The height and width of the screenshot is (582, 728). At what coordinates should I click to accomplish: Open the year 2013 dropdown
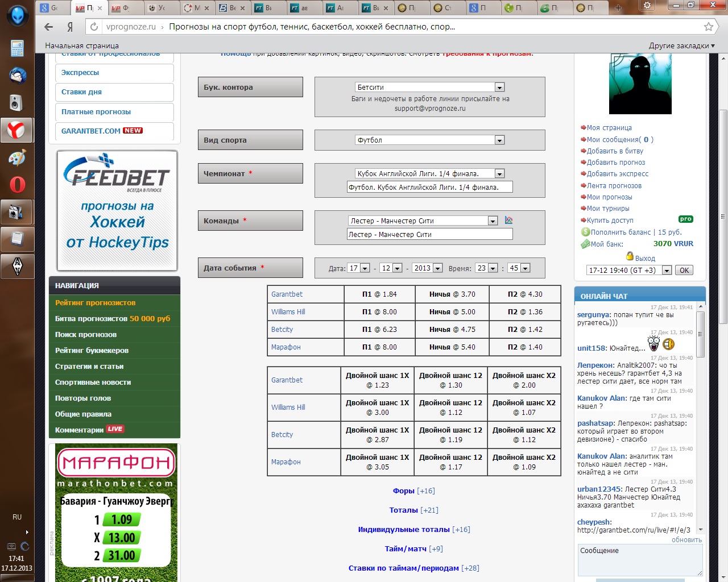(428, 268)
